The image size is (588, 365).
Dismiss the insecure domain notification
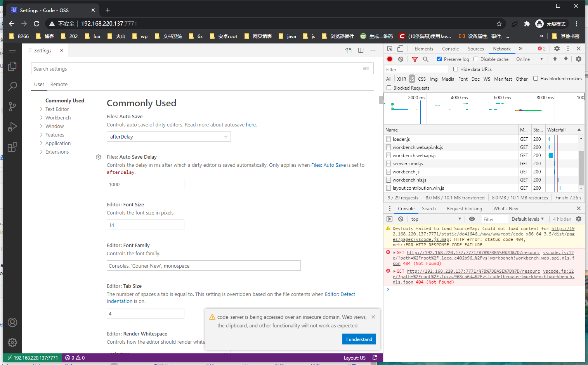[x=373, y=317]
